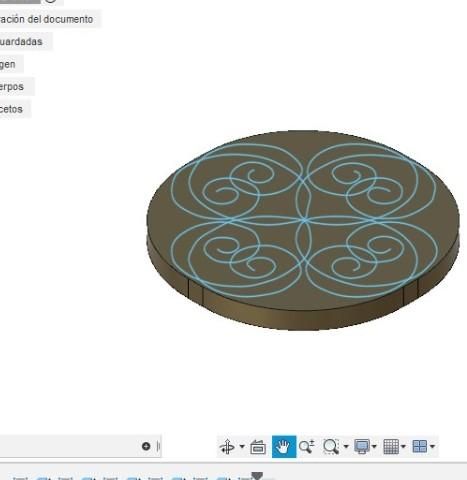The image size is (467, 480).
Task: Open the 'gen' origin browser item
Action: click(8, 64)
